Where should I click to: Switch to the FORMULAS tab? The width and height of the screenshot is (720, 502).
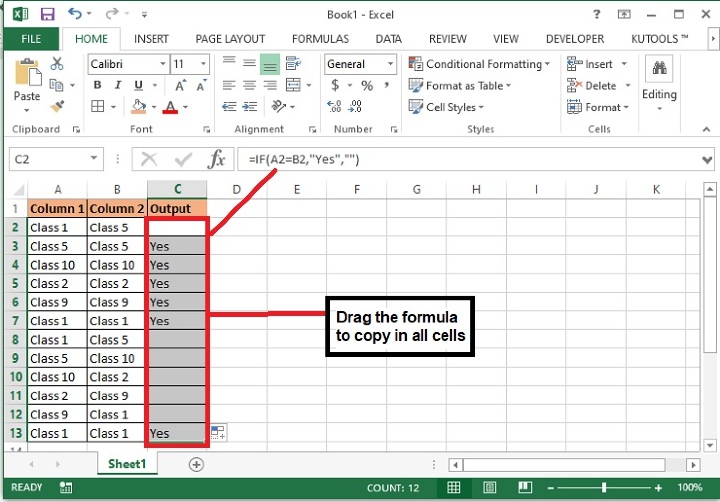coord(320,39)
